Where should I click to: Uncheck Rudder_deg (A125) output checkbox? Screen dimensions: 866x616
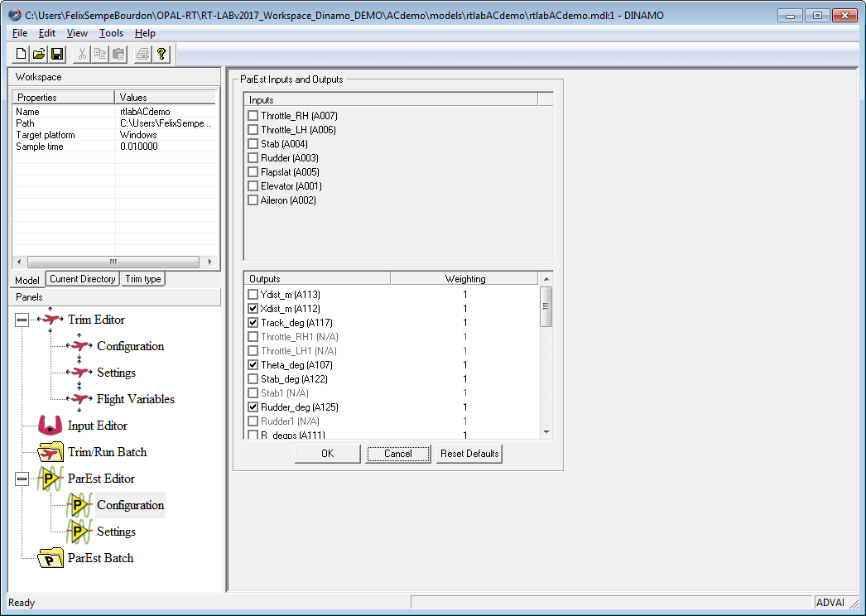[x=253, y=407]
